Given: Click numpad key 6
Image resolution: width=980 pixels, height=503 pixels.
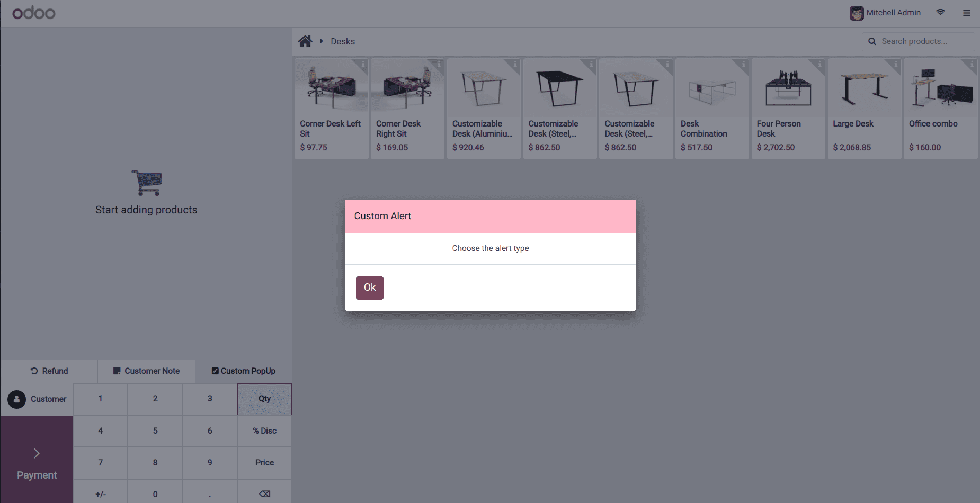Looking at the screenshot, I should tap(210, 431).
